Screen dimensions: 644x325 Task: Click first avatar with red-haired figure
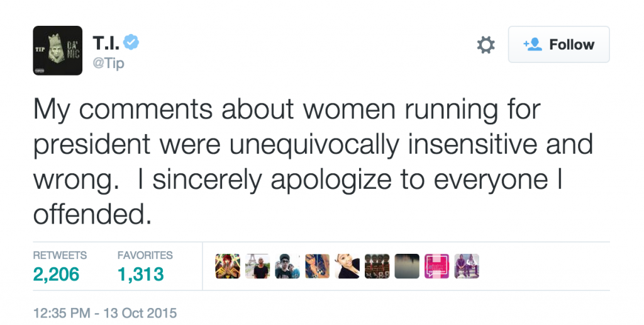pyautogui.click(x=227, y=266)
